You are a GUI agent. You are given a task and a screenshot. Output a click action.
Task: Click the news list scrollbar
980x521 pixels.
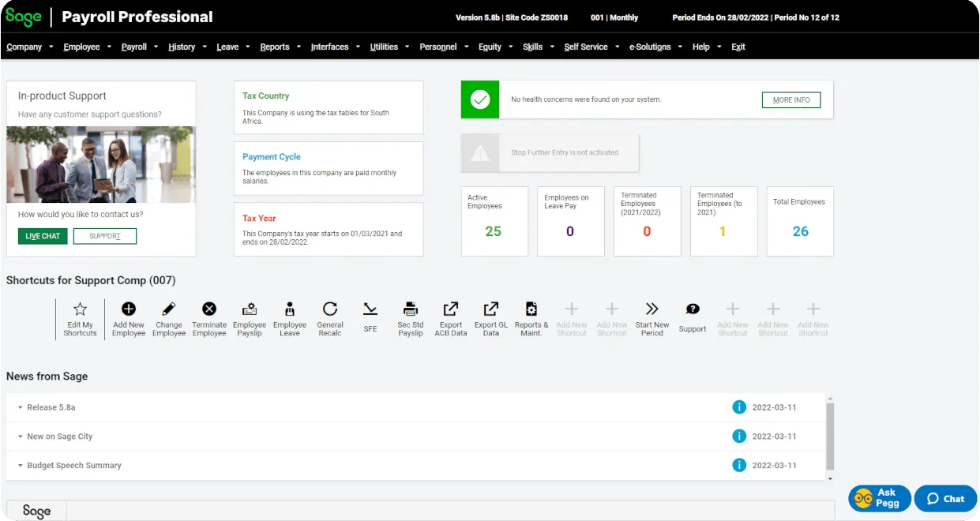tap(829, 434)
